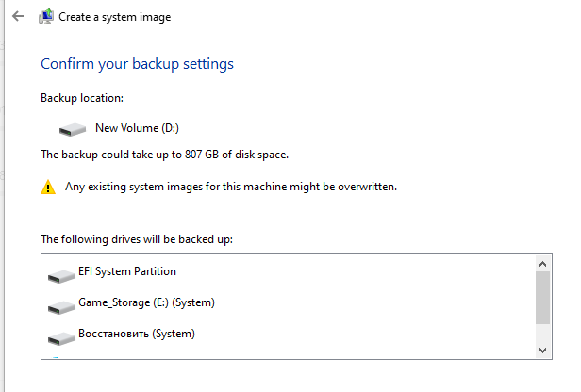Click the drives list scroll down arrow

coord(543,351)
